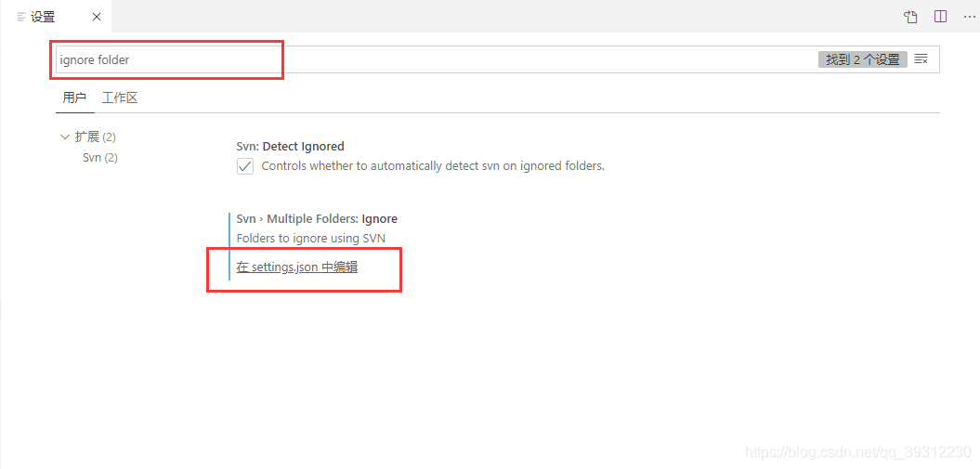980x469 pixels.
Task: Click 'Controls whether to automatically detect' description
Action: click(433, 166)
